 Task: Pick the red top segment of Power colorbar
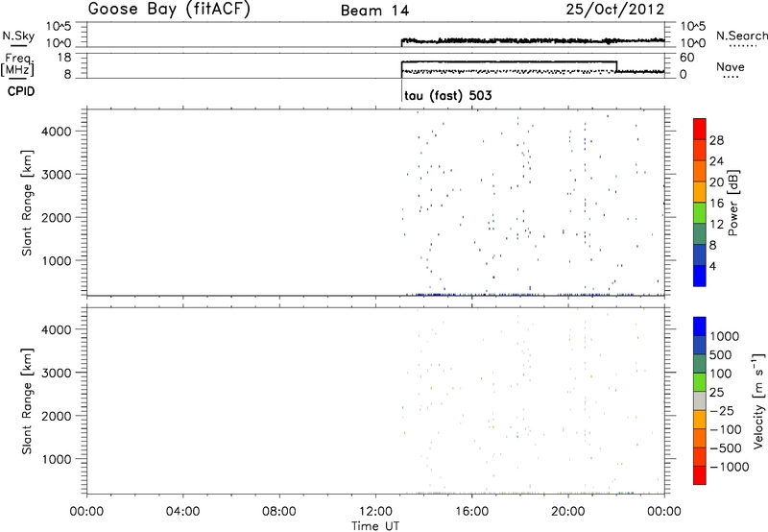(700, 130)
